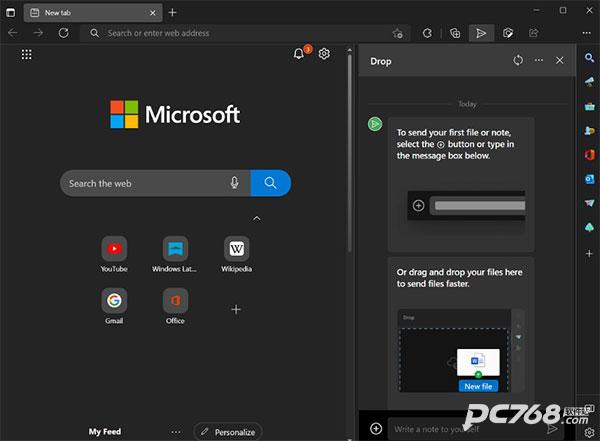
Task: Open sidebar Drop paper plane icon
Action: pyautogui.click(x=589, y=203)
